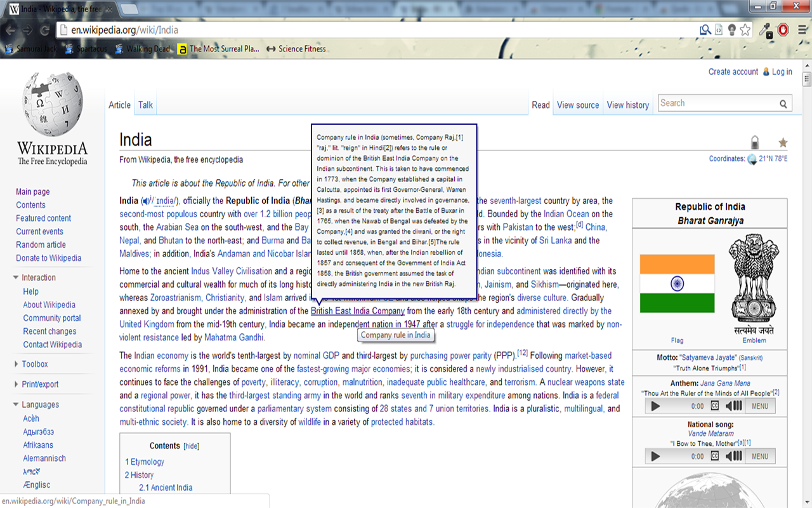The width and height of the screenshot is (812, 508).
Task: Toggle closed captions on Vande Mataram player
Action: (x=715, y=456)
